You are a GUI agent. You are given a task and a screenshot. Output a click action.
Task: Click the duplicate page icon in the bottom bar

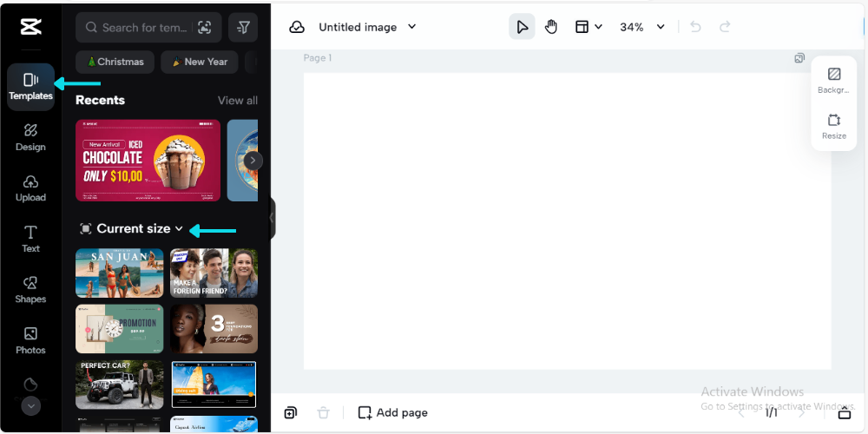point(291,413)
